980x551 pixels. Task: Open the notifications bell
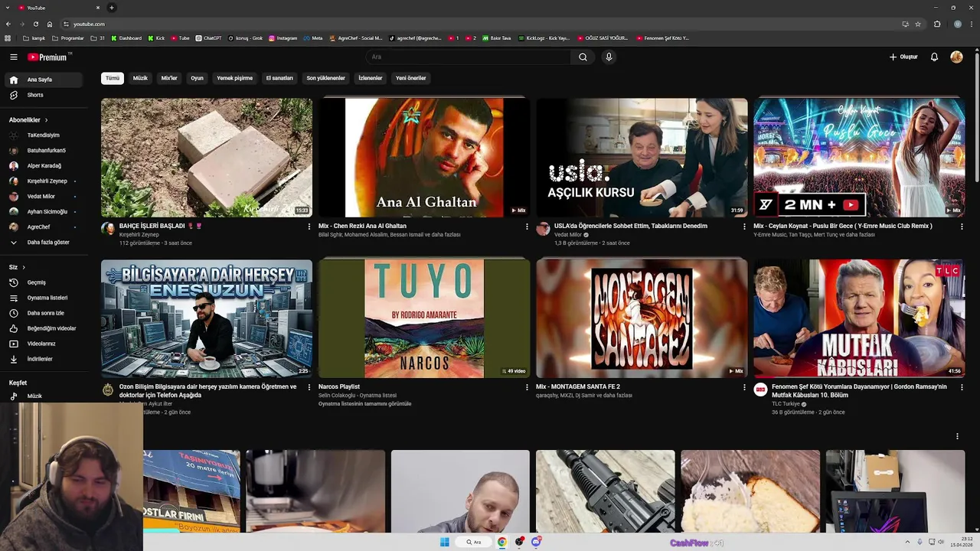[x=934, y=57]
